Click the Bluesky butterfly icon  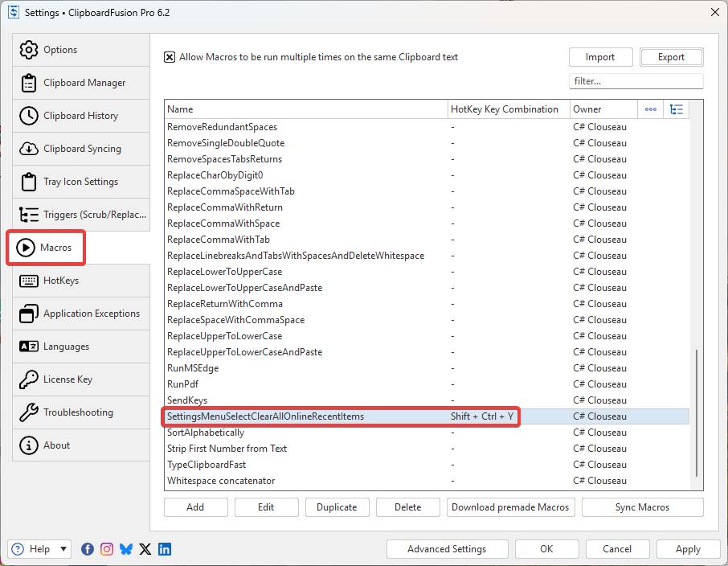point(126,549)
